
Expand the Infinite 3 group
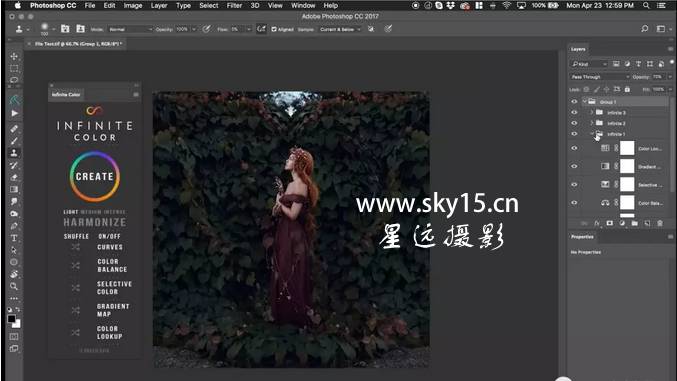(592, 112)
